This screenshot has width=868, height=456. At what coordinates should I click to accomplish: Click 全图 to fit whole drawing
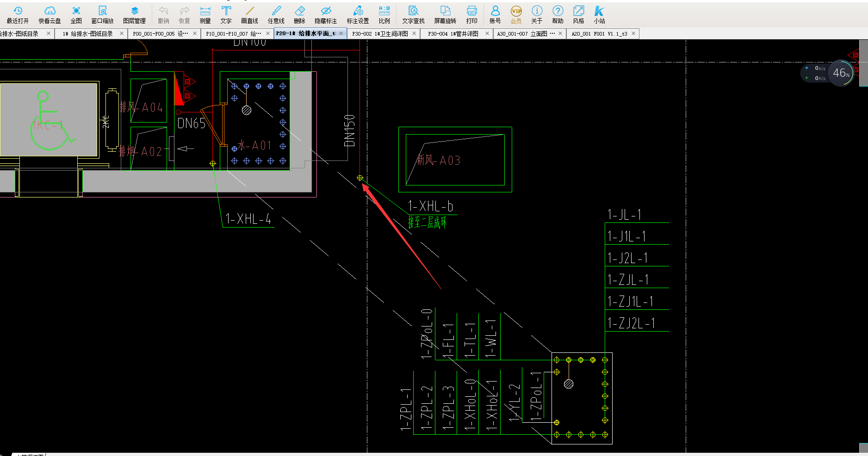[76, 15]
